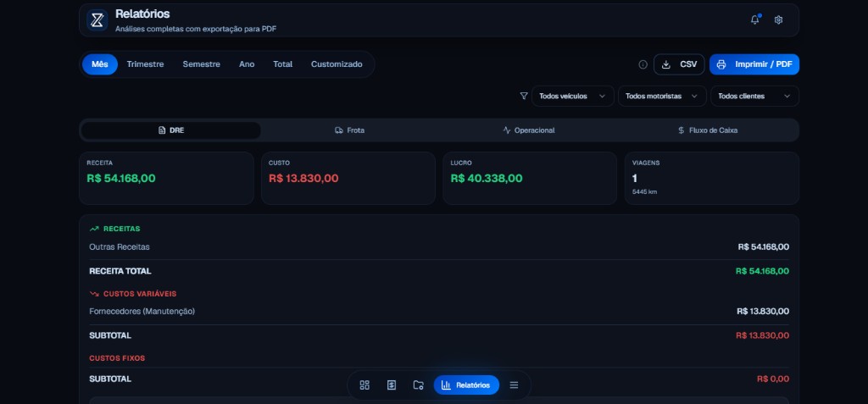Select the Ano period
Screen dimensions: 868x404
pos(247,64)
